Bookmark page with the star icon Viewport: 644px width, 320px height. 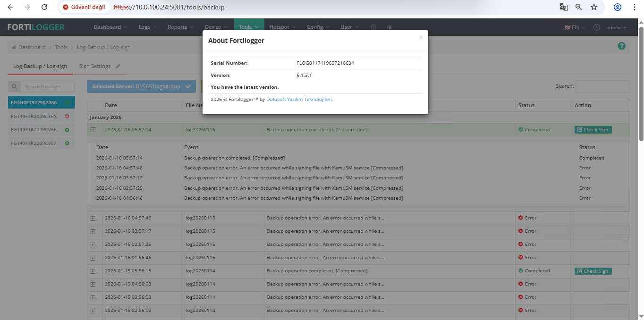pos(594,7)
